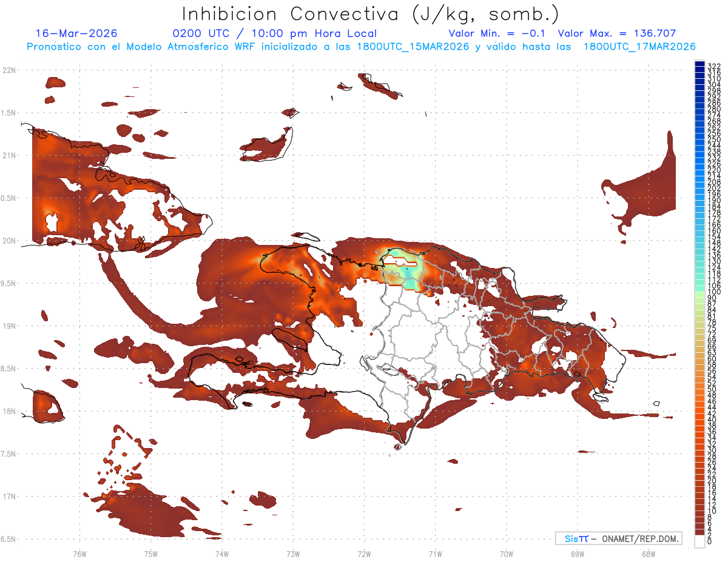Click the "21N" latitude label
The width and height of the screenshot is (728, 562).
pos(8,156)
